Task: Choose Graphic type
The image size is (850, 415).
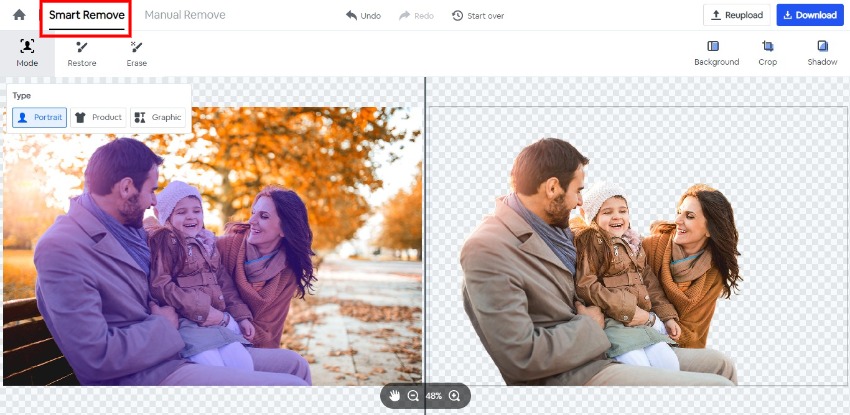Action: (x=158, y=117)
